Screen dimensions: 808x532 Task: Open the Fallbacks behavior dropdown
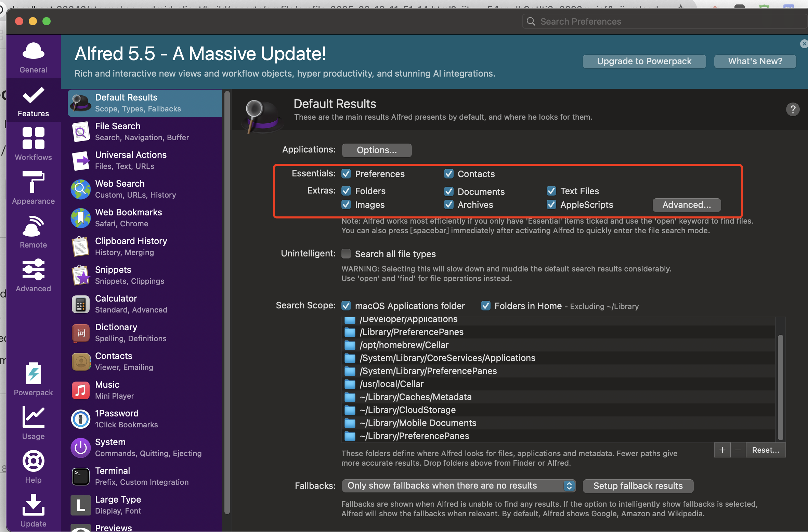(x=458, y=486)
